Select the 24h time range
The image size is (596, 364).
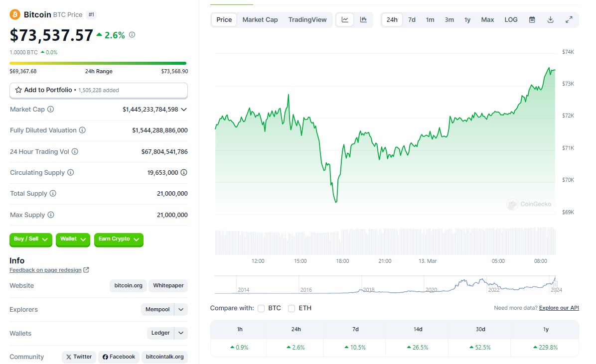[x=392, y=20]
